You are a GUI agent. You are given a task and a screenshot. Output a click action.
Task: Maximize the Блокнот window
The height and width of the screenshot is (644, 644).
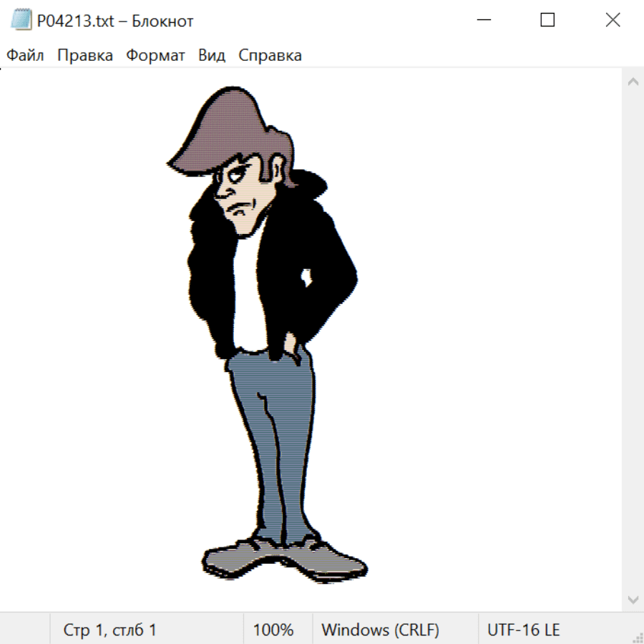(x=547, y=21)
